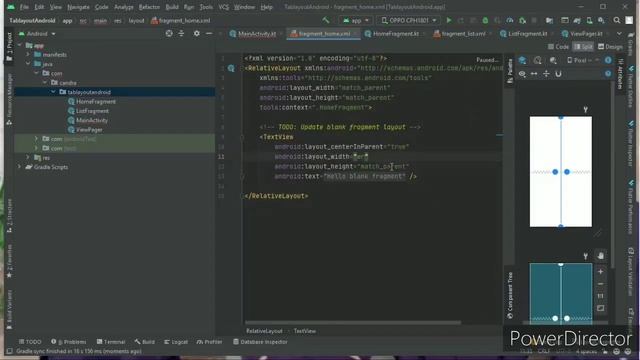This screenshot has width=640, height=360.
Task: Expand the res folder
Action: click(x=28, y=157)
